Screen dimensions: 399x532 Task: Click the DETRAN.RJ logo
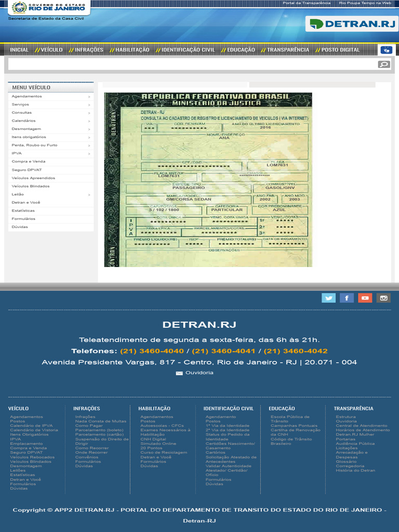(x=352, y=24)
